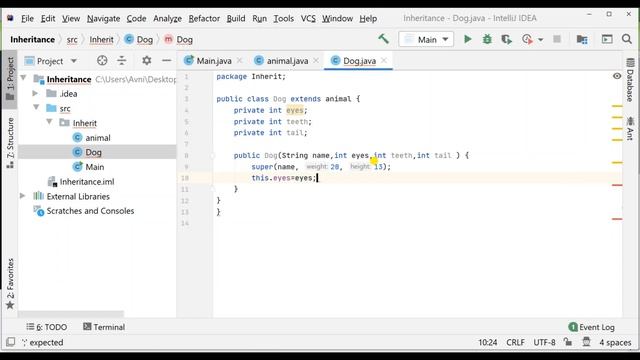The height and width of the screenshot is (360, 640).
Task: Open the 6: TODO tool window
Action: 47,327
